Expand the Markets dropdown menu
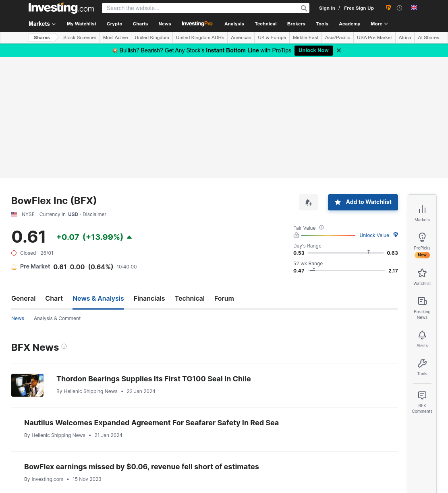The height and width of the screenshot is (493, 448). (x=42, y=24)
